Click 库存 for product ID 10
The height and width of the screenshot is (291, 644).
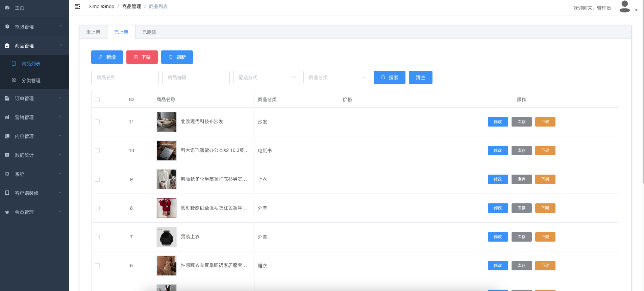pos(522,151)
